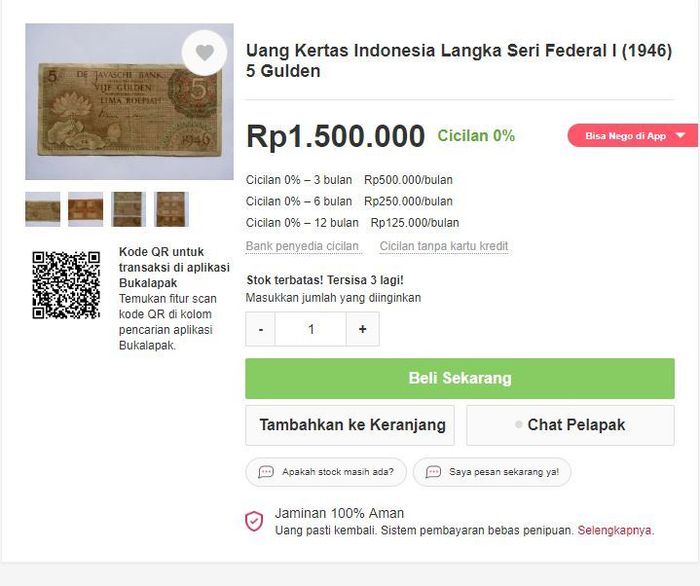Select the first product thumbnail

[x=43, y=209]
